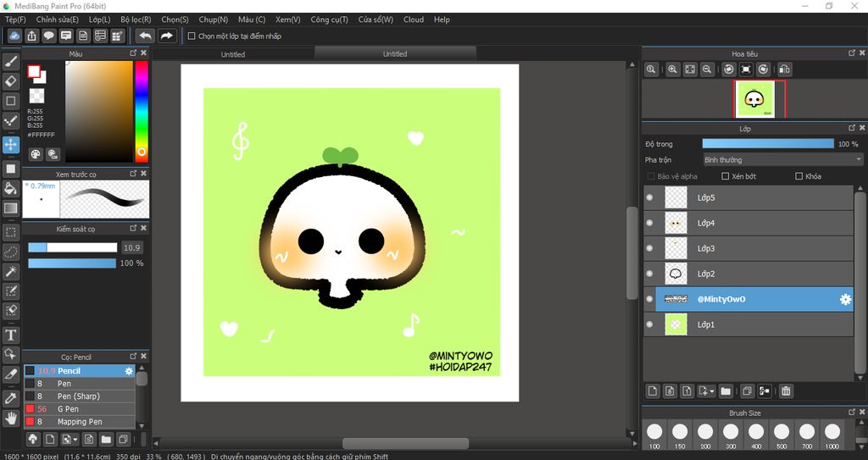
Task: Create a new layer with page icon
Action: (653, 391)
